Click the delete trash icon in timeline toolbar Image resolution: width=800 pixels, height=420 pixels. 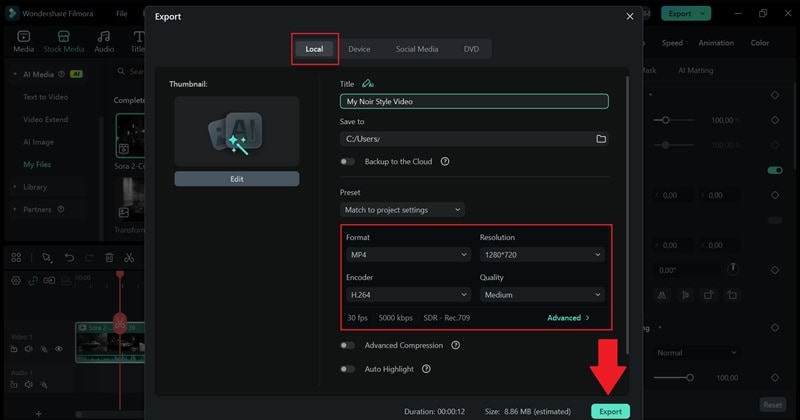tap(109, 258)
